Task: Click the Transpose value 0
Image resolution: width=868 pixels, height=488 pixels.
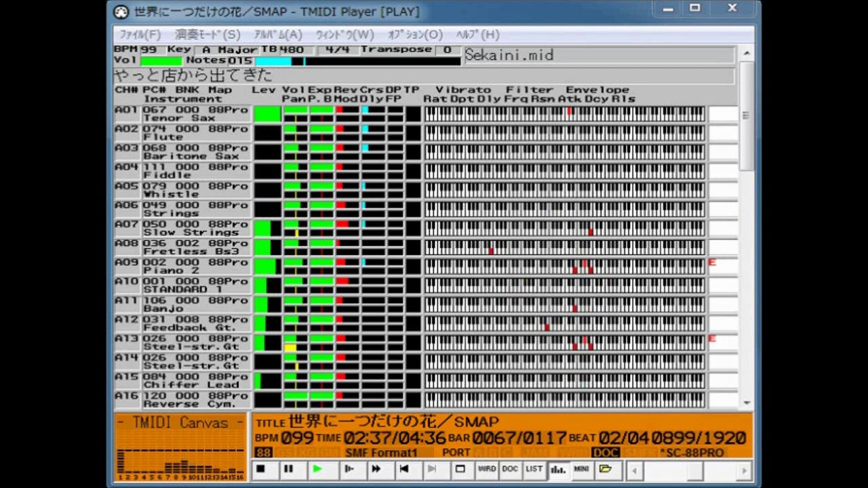Action: click(x=447, y=50)
